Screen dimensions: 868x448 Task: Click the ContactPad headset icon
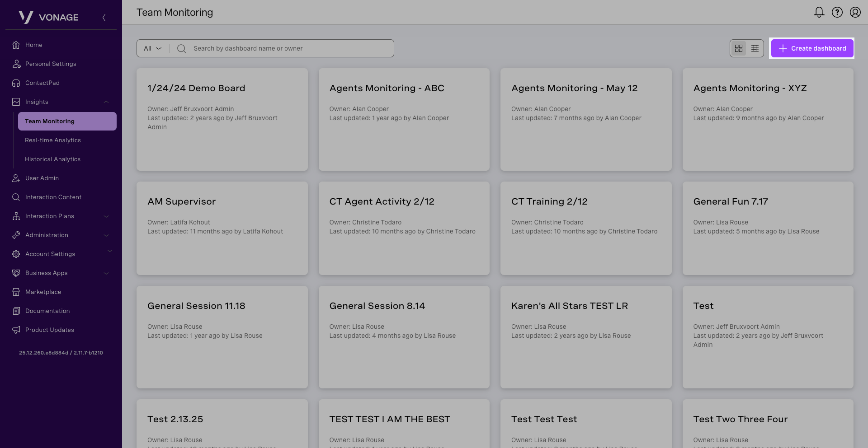coord(16,83)
